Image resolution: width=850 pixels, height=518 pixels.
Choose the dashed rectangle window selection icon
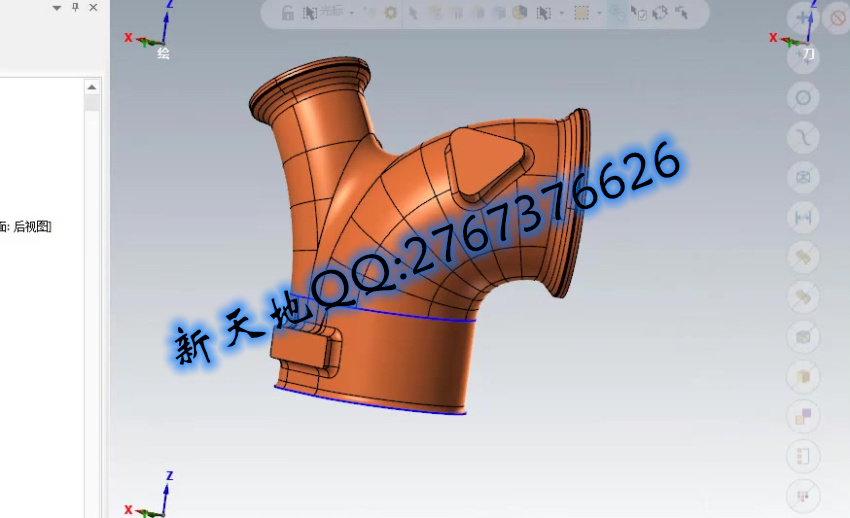(x=581, y=13)
